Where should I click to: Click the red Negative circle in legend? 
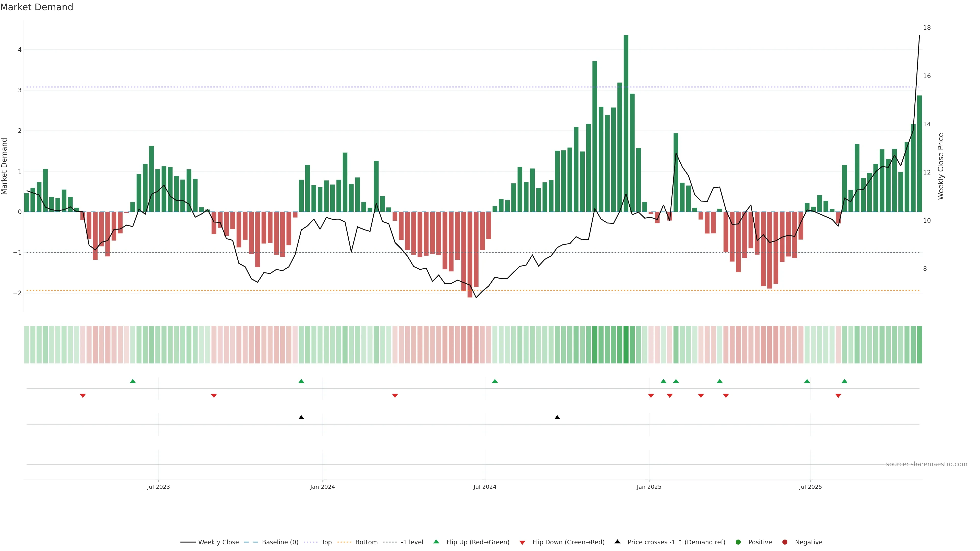[x=785, y=542]
